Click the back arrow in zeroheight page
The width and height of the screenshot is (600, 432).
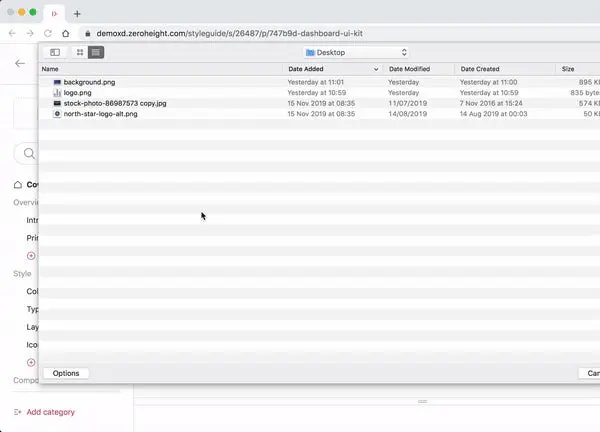coord(20,64)
